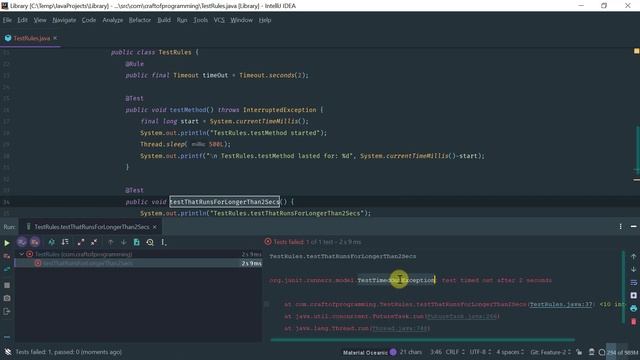Viewport: 640px width, 360px height.
Task: Print console output icon
Action: (633, 309)
